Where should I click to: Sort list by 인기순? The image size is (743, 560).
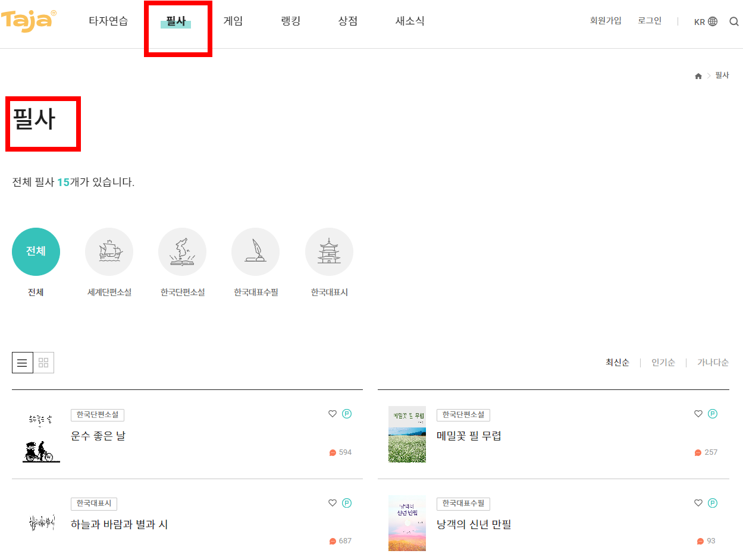pos(663,362)
